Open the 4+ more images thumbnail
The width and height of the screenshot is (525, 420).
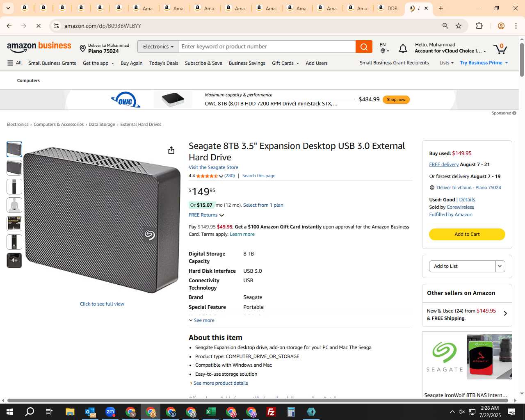point(14,260)
